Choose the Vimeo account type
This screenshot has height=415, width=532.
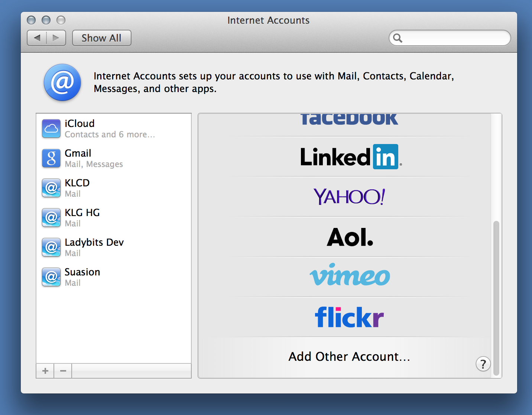point(350,275)
